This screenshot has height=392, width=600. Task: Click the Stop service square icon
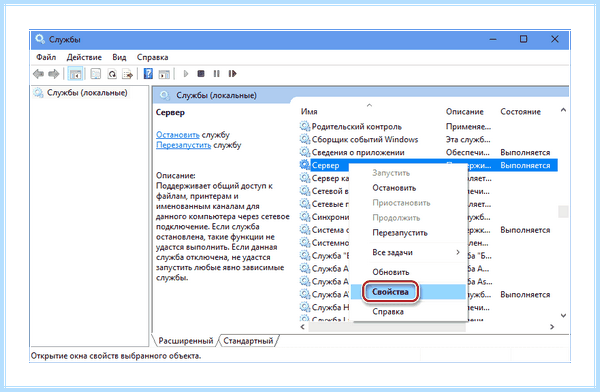click(201, 73)
